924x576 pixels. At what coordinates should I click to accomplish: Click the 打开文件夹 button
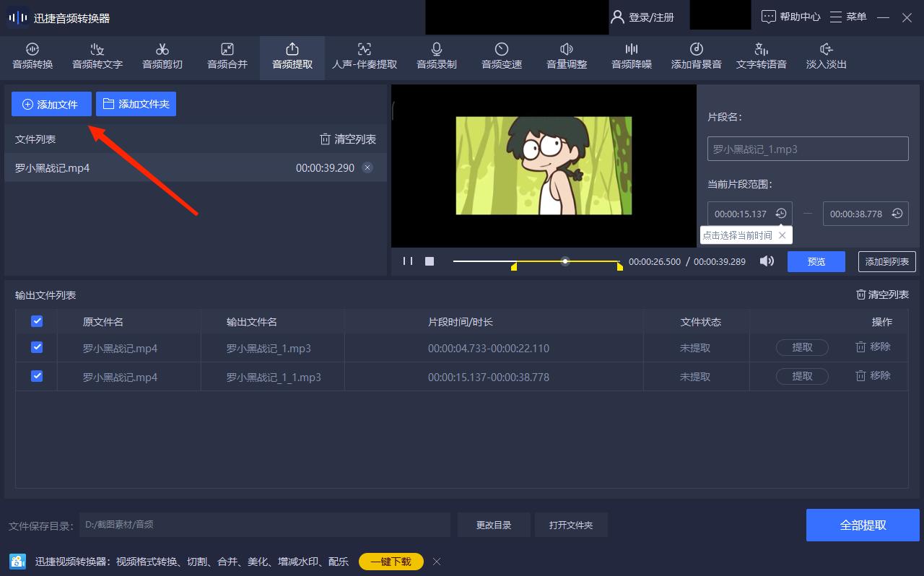571,525
